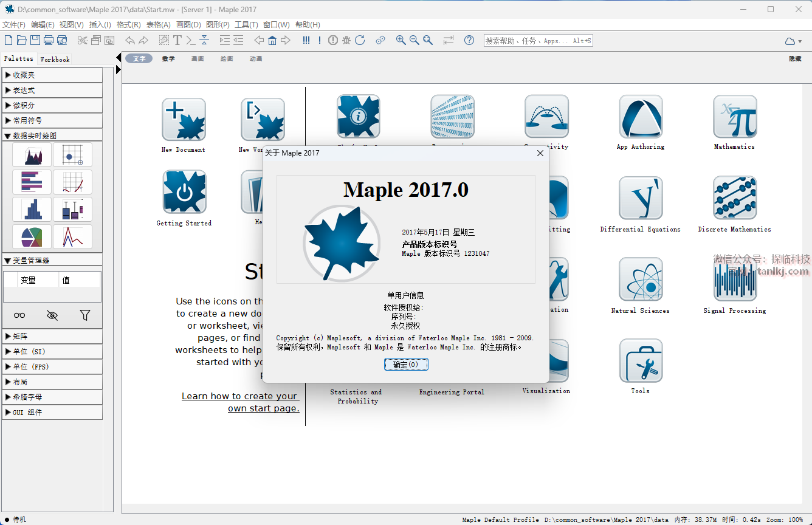Click the search help input field
Screen dimensions: 812x525
coord(538,41)
